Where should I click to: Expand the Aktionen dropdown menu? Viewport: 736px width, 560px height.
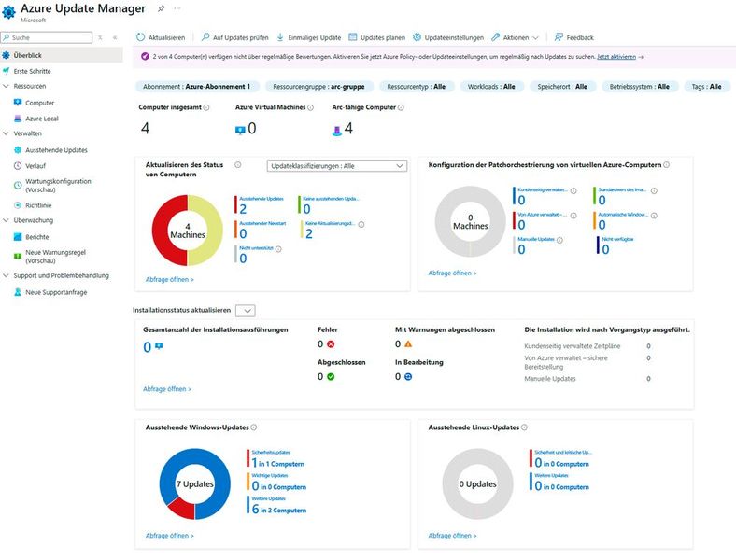click(x=515, y=37)
